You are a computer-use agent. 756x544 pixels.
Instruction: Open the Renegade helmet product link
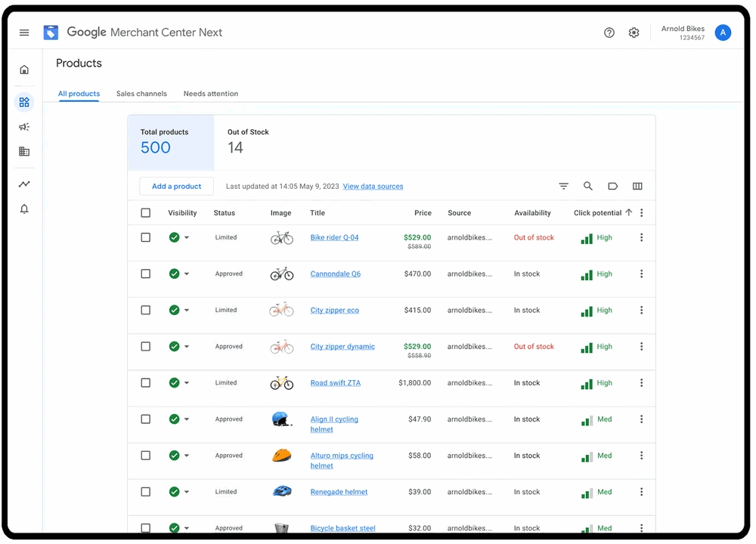[x=339, y=491]
